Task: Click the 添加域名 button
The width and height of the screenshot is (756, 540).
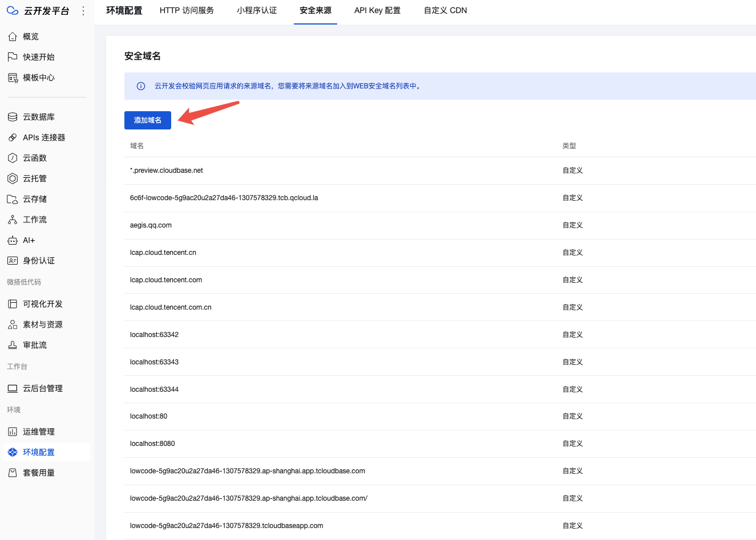Action: coord(147,120)
